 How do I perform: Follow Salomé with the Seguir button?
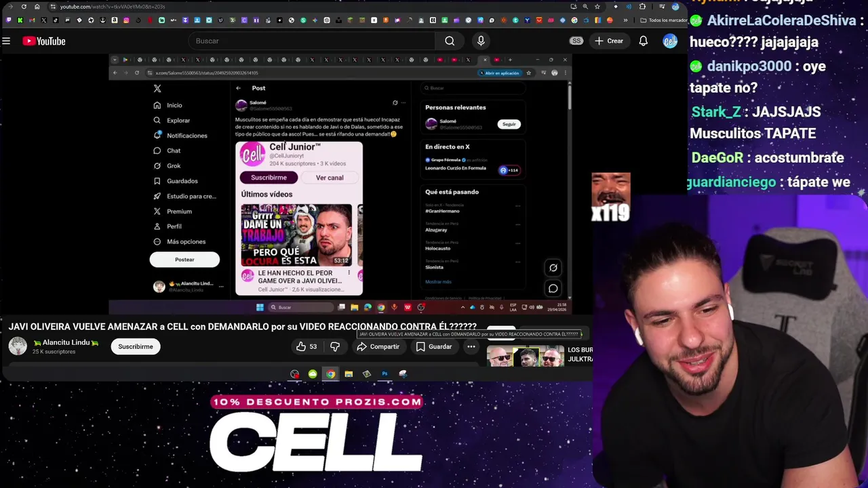509,124
